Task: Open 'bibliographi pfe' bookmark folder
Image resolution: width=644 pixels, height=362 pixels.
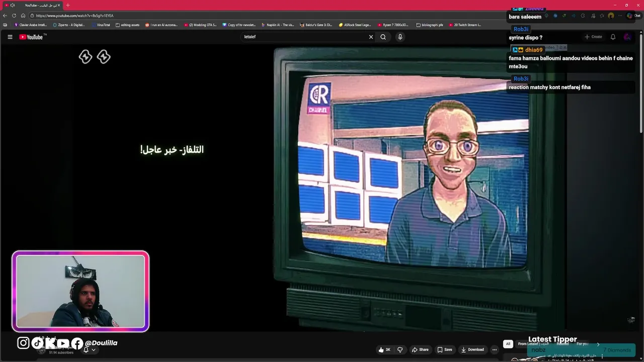Action: (x=429, y=25)
